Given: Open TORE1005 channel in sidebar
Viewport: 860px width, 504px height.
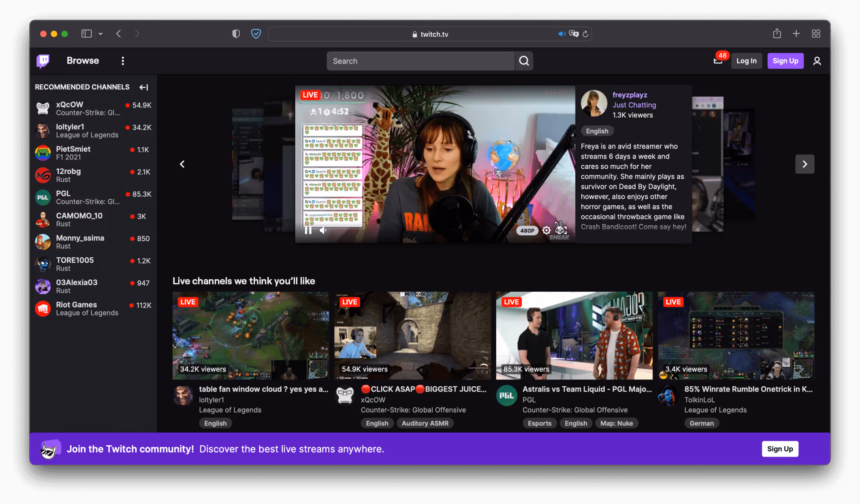Looking at the screenshot, I should (x=93, y=264).
